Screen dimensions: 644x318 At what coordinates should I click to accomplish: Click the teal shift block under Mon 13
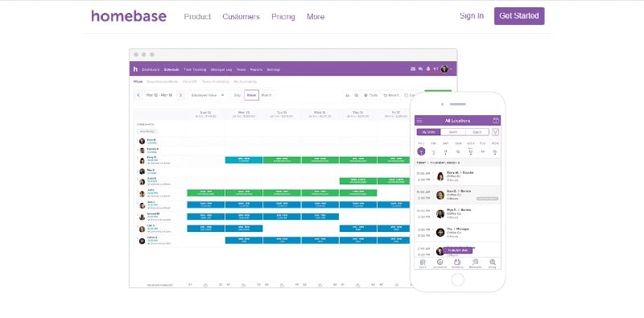tap(244, 160)
